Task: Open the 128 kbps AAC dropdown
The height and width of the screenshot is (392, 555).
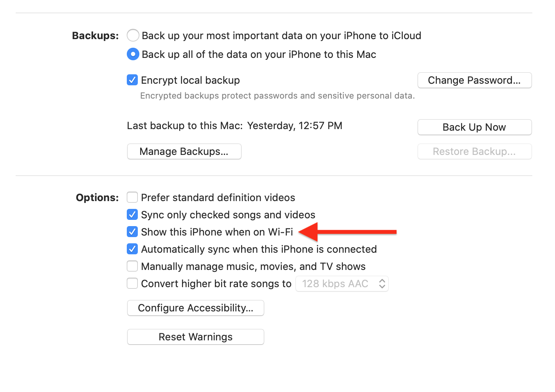Action: (x=342, y=284)
